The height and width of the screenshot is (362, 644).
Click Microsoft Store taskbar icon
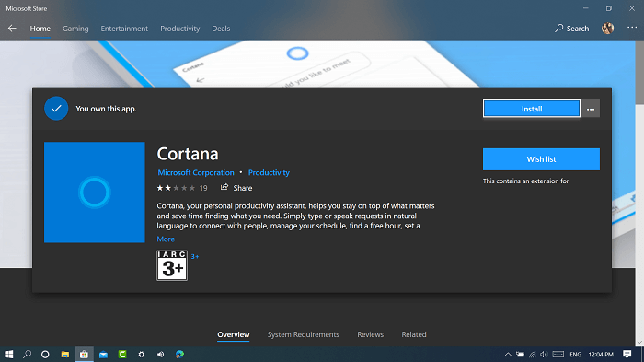click(x=84, y=355)
